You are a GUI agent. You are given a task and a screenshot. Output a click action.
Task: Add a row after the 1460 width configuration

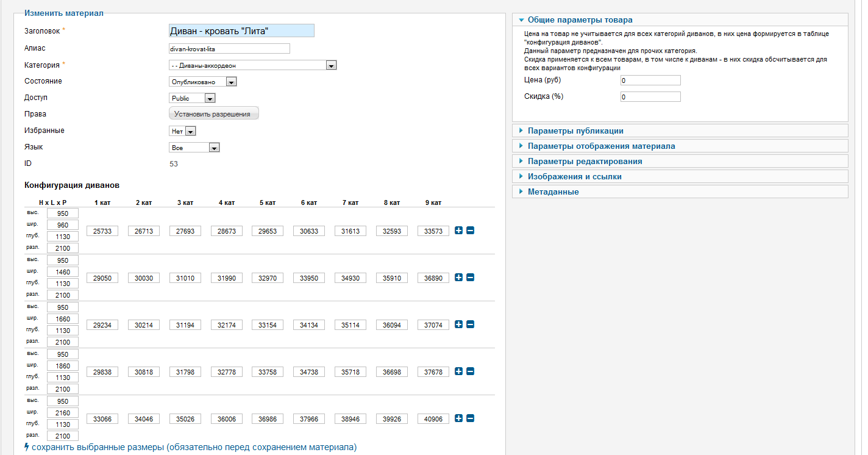tap(459, 278)
